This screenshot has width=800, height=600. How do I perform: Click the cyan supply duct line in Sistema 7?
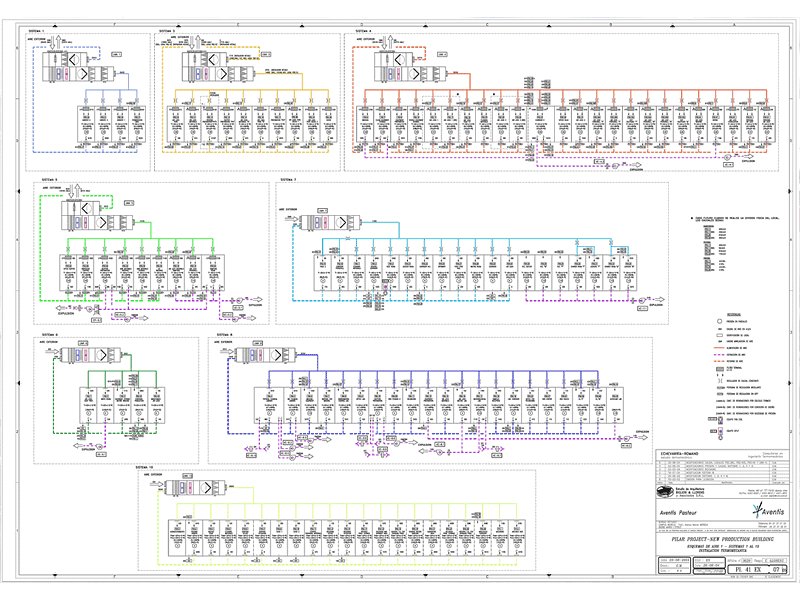pyautogui.click(x=450, y=240)
